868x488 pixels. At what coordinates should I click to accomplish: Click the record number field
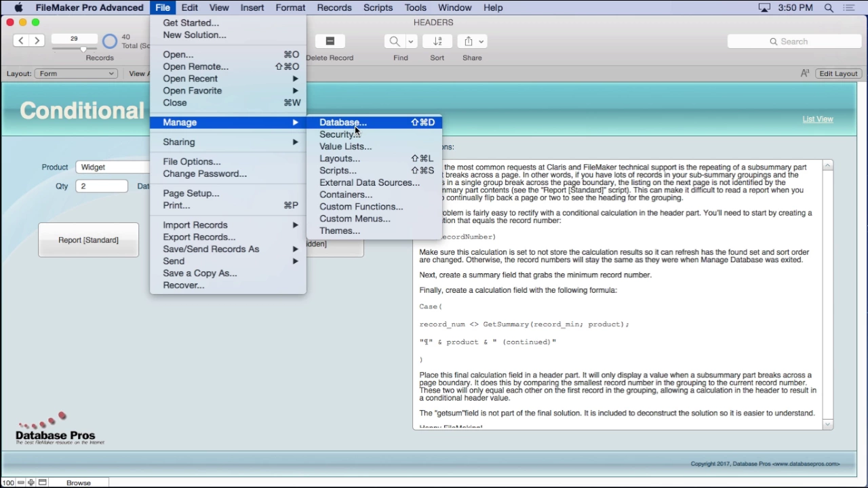tap(74, 39)
